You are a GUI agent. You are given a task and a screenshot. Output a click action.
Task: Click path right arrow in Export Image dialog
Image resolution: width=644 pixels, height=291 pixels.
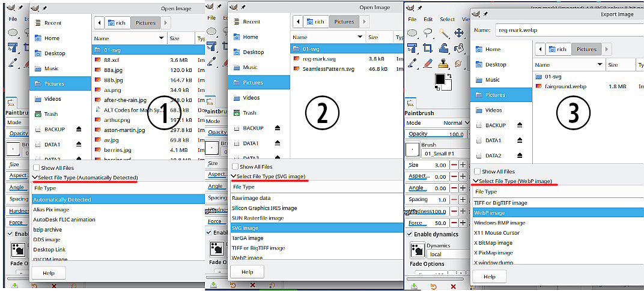point(607,49)
